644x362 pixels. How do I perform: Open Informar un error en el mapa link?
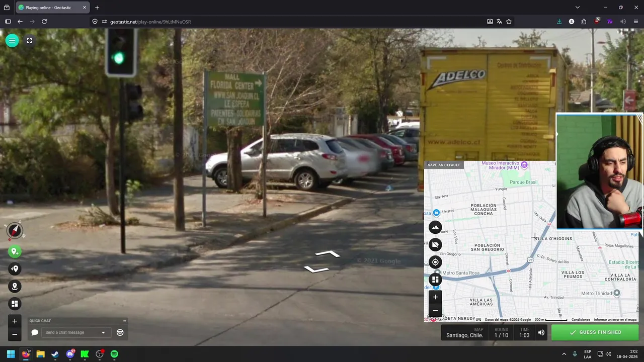point(615,320)
